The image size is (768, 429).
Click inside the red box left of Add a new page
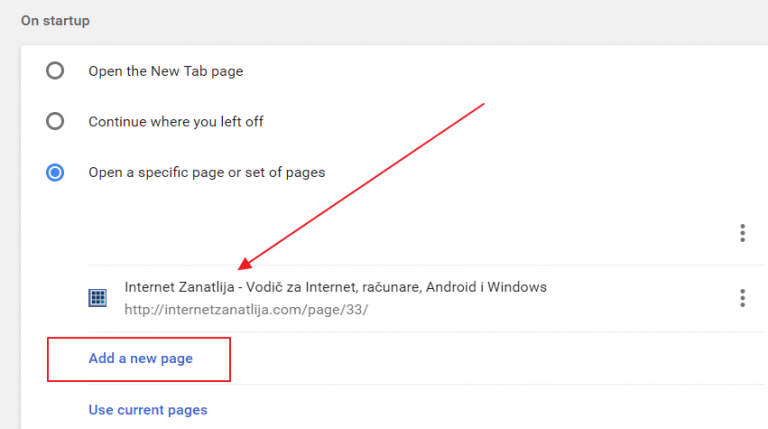pyautogui.click(x=68, y=359)
